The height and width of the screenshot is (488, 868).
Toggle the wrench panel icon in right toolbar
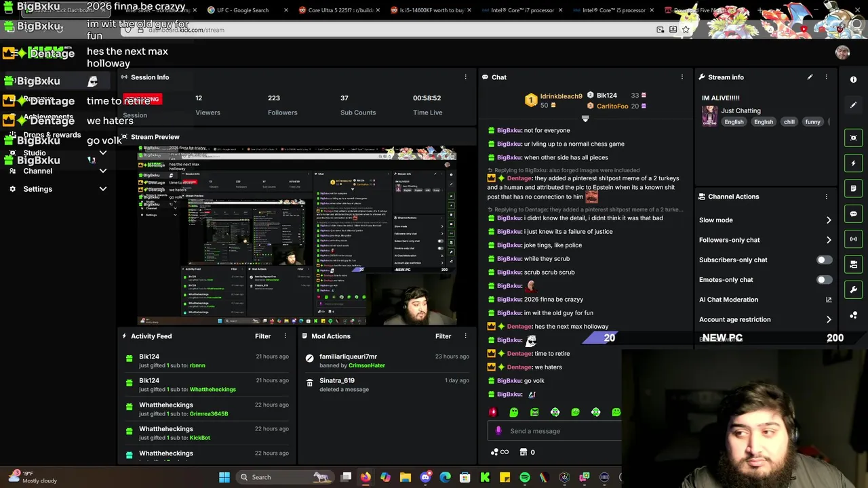tap(853, 289)
